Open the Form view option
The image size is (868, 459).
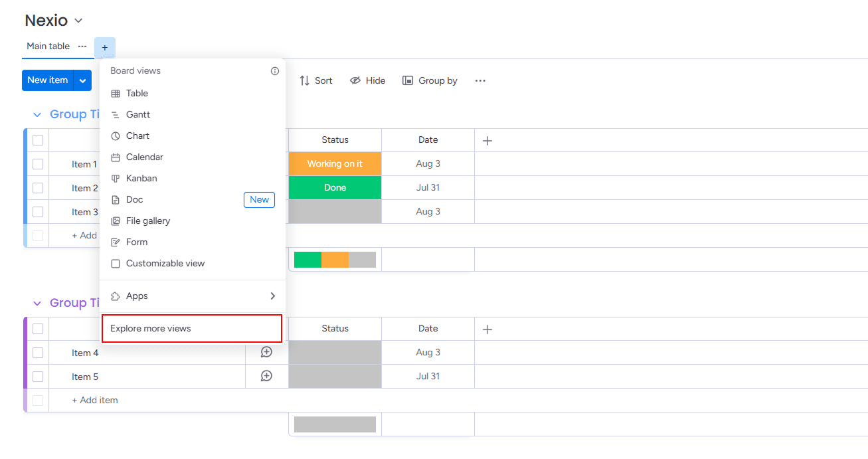click(x=116, y=242)
